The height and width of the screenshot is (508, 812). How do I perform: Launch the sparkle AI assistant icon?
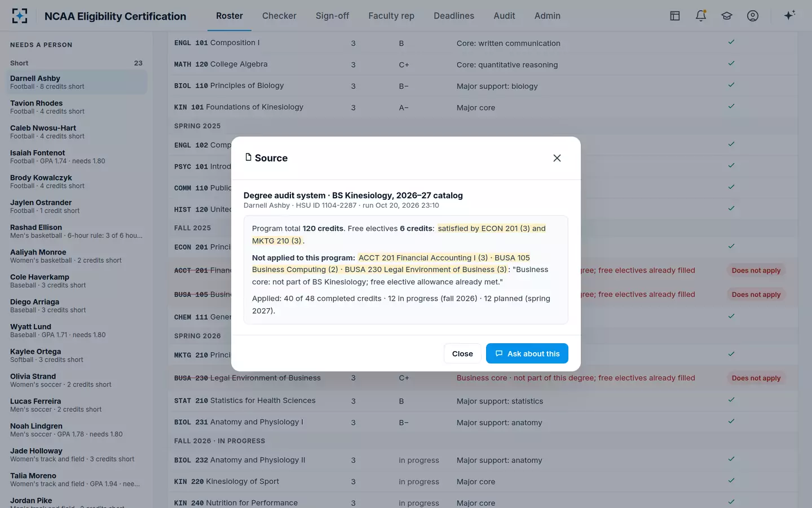click(x=789, y=15)
